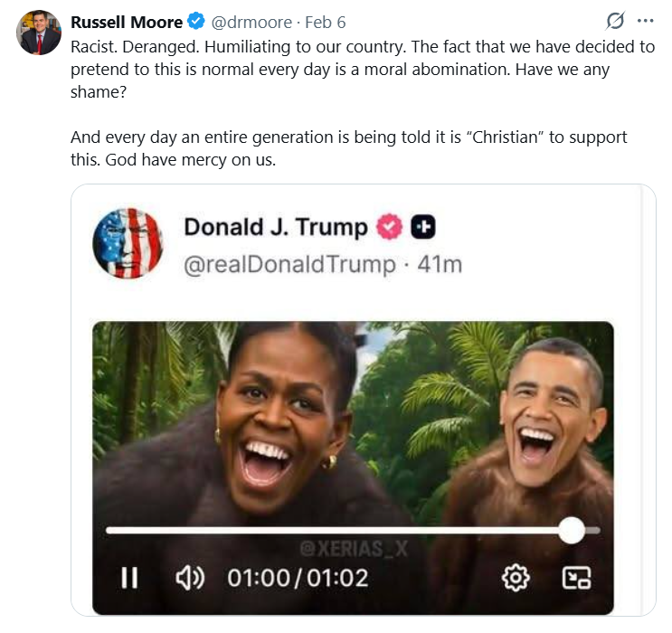The height and width of the screenshot is (633, 672).
Task: Open Russell Moore's profile avatar
Action: [39, 33]
